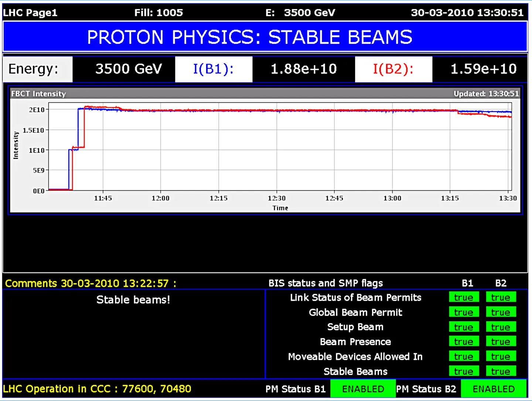Click B1 'true' flag for Global Beam Permit
The width and height of the screenshot is (532, 401).
point(464,312)
